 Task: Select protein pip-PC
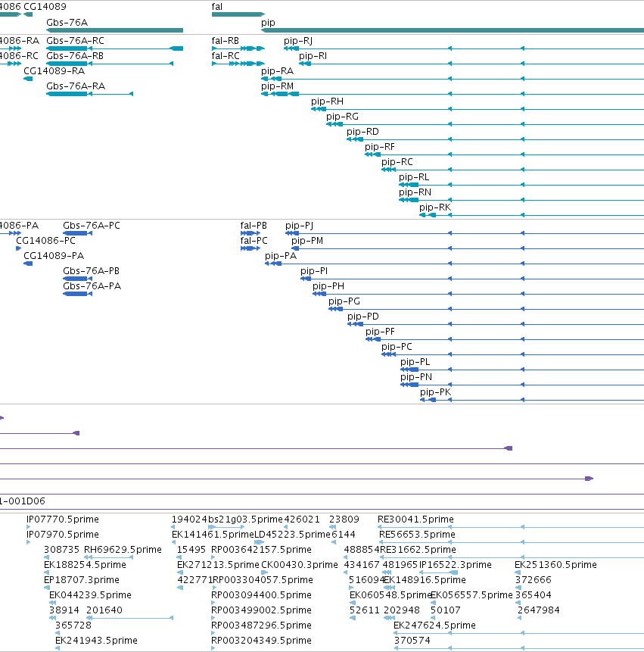coord(397,347)
